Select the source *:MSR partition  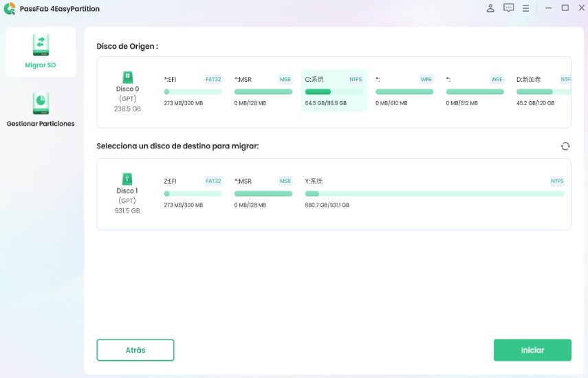tap(263, 91)
